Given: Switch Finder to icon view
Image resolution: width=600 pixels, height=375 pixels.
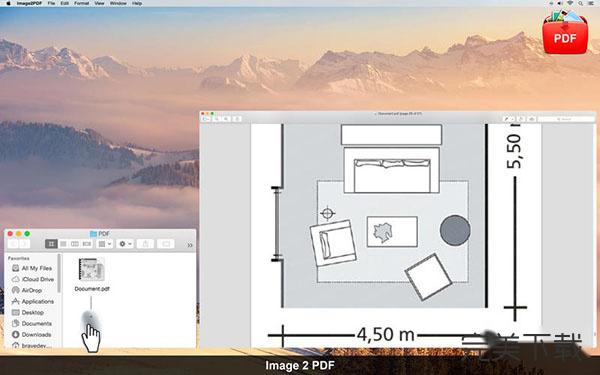Looking at the screenshot, I should click(51, 244).
